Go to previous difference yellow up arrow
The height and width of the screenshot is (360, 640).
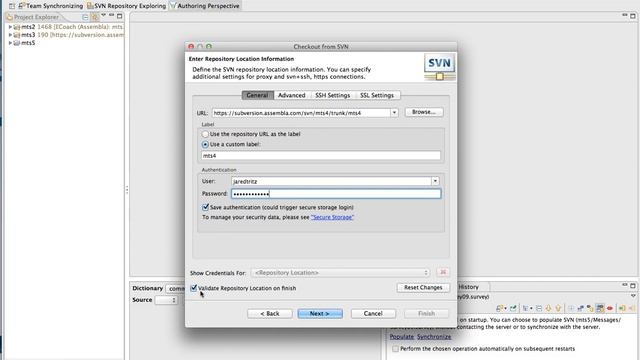pyautogui.click(x=558, y=308)
